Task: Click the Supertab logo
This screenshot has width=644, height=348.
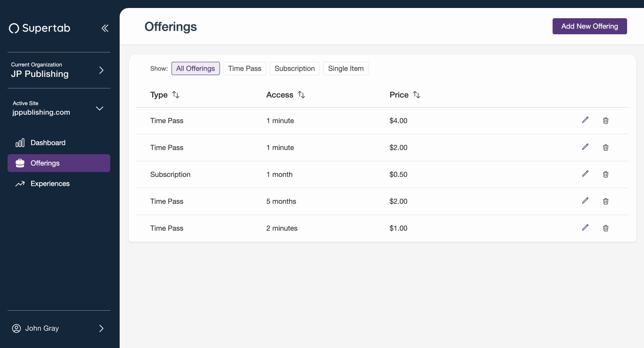Action: pyautogui.click(x=40, y=28)
